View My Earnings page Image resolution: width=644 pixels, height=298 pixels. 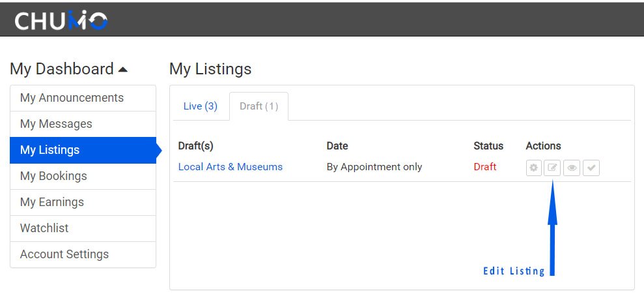[83, 201]
